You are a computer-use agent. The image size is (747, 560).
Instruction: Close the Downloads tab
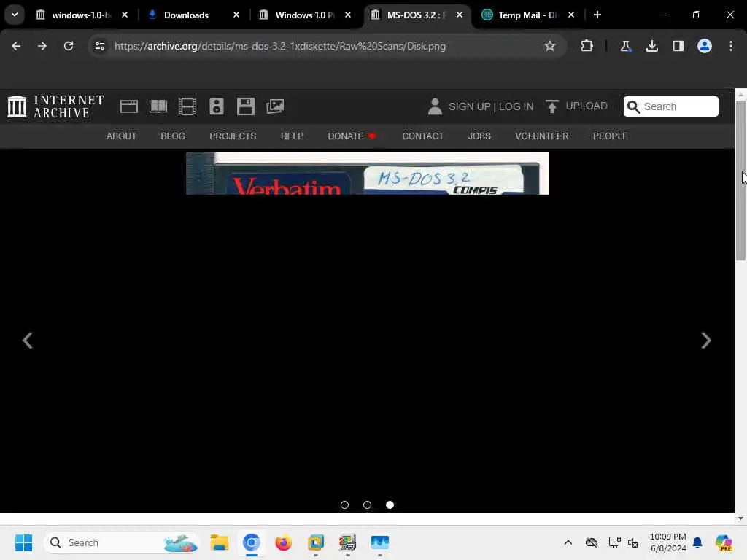pos(236,15)
